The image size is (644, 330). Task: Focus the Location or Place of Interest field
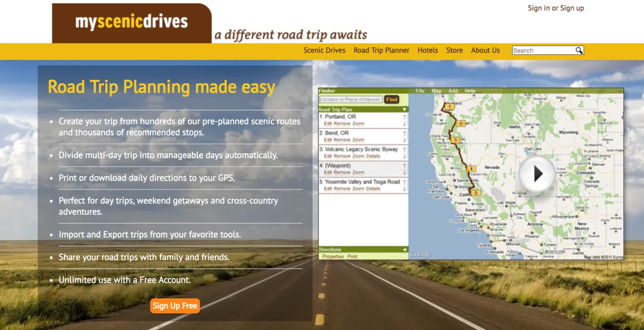[351, 100]
